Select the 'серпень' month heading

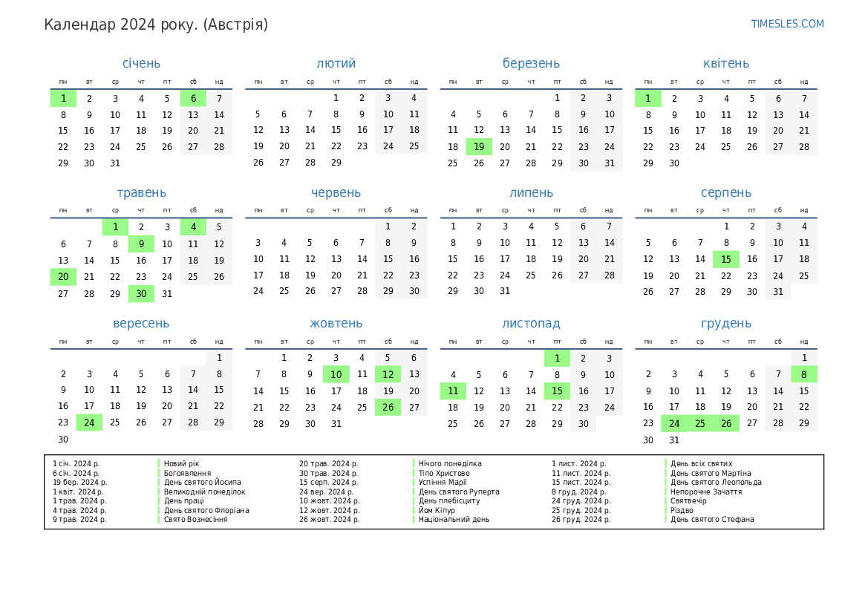(x=725, y=193)
